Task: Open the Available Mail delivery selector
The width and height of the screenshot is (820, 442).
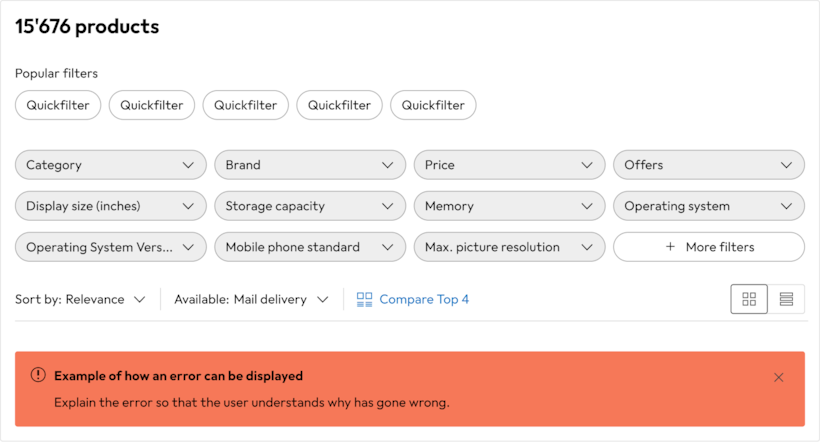Action: (251, 299)
